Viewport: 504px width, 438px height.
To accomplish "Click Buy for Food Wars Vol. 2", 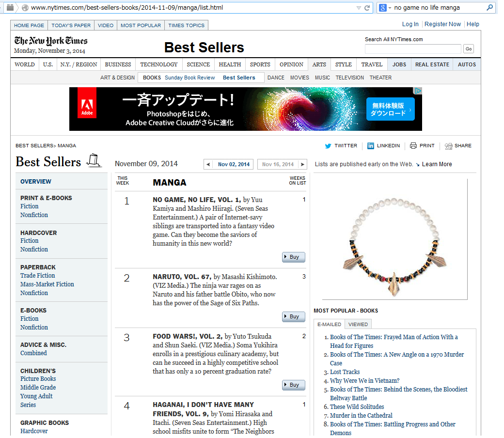I will 294,385.
